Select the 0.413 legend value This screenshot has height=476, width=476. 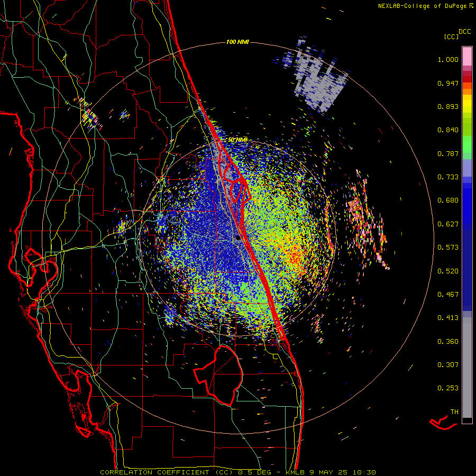(448, 318)
